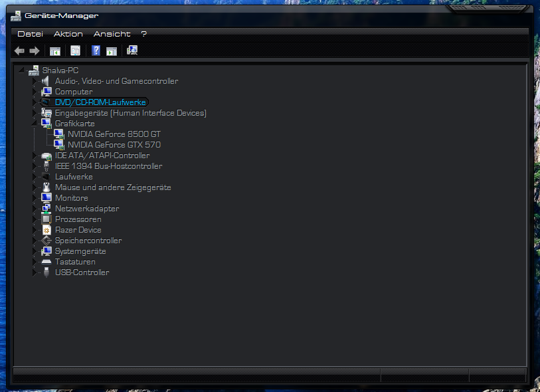Viewport: 540px width, 392px height.
Task: Expand the Tastaturen category arrow
Action: click(34, 262)
